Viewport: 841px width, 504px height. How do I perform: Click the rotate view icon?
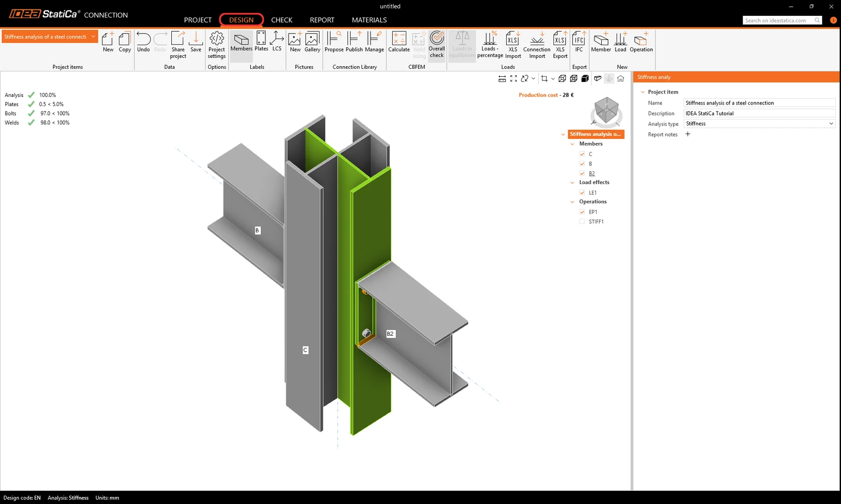point(525,79)
